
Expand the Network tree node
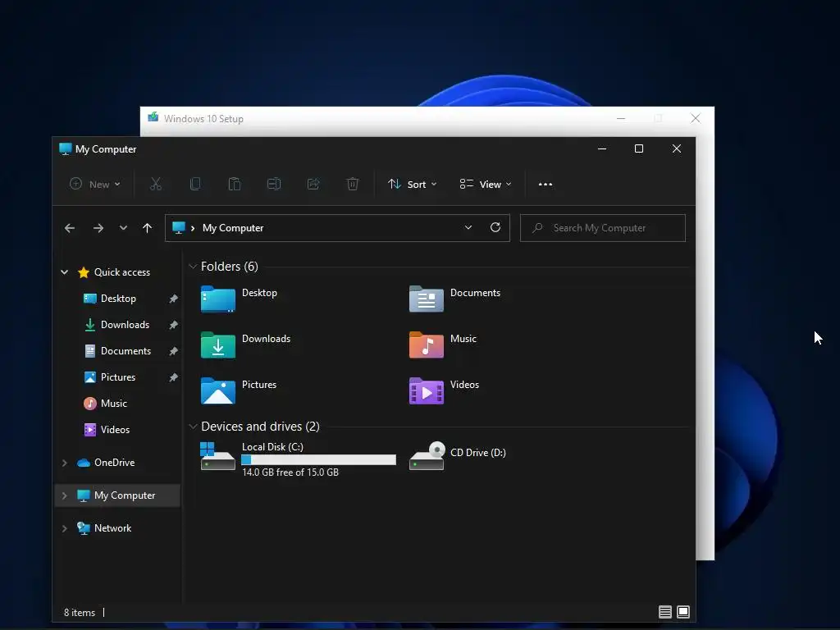[64, 528]
